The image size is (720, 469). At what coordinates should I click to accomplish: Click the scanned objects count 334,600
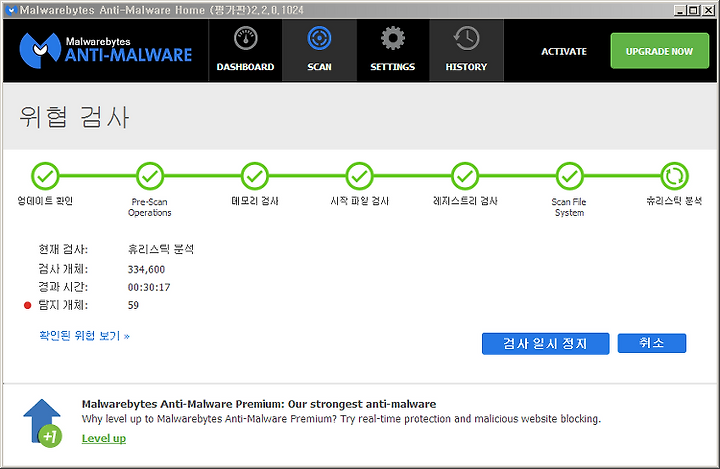tap(146, 269)
